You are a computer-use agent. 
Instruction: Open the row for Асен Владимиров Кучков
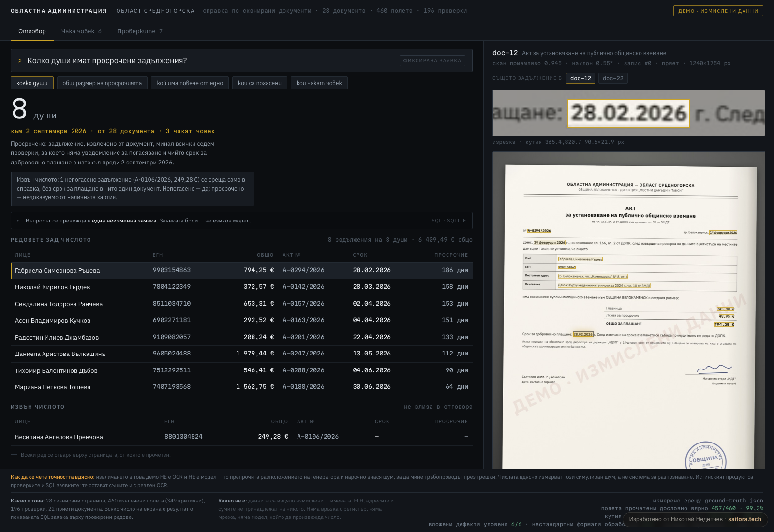coord(241,321)
